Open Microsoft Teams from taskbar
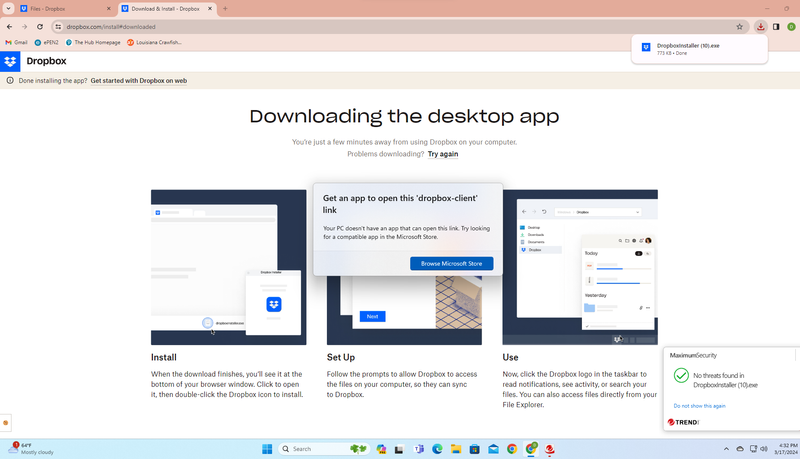Viewport: 800px width, 459px height. 418,449
